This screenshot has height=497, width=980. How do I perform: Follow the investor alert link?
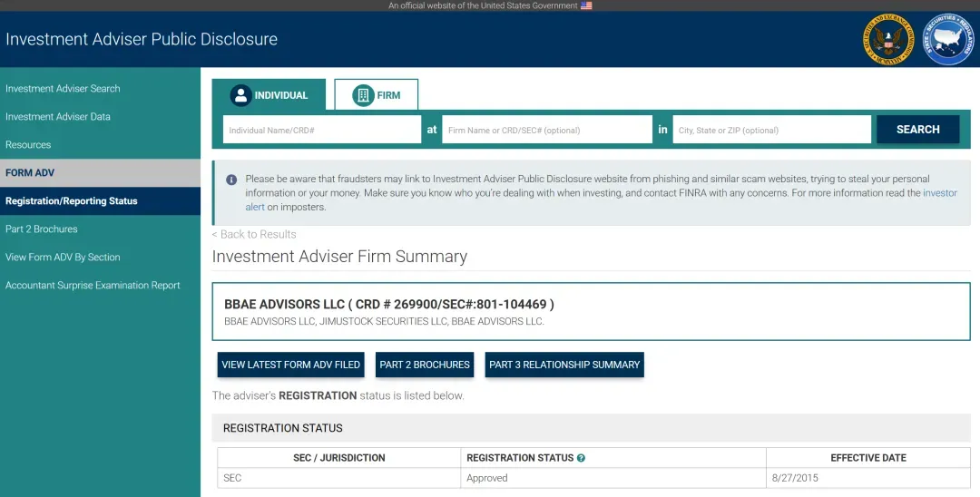click(x=940, y=193)
